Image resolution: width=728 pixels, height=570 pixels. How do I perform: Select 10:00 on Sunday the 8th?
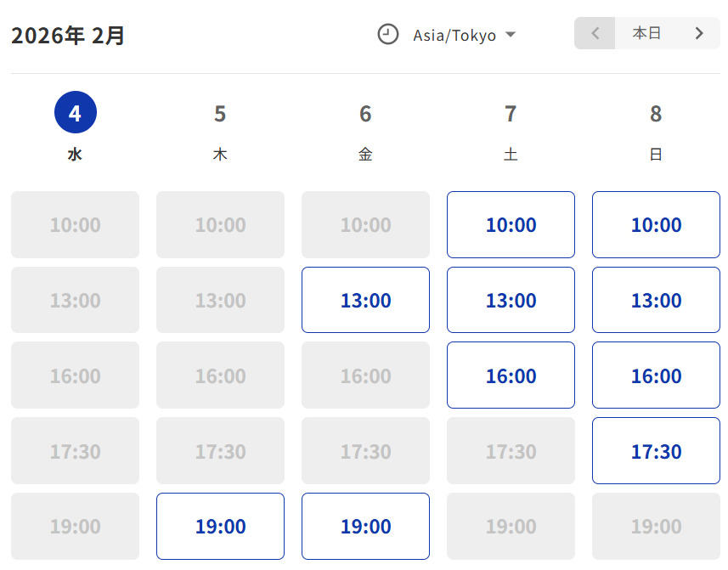pos(656,225)
